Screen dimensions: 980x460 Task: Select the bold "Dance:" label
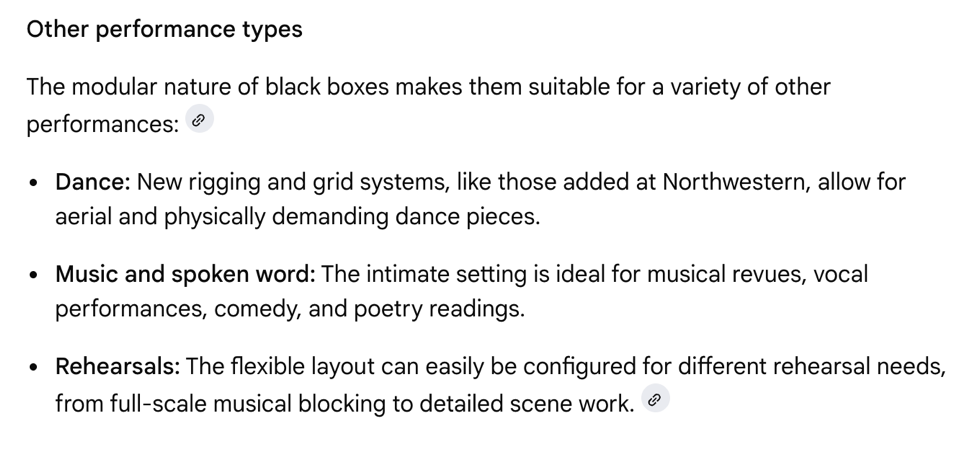93,182
